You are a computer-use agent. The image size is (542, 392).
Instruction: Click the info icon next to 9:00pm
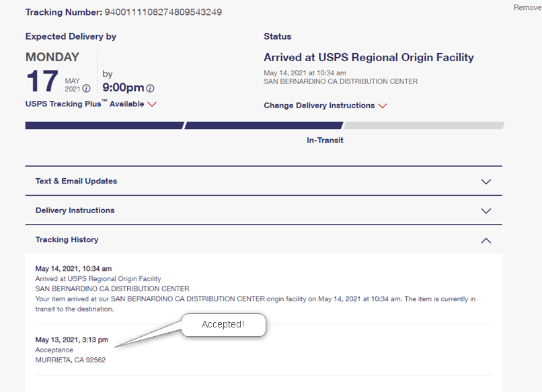pyautogui.click(x=150, y=88)
